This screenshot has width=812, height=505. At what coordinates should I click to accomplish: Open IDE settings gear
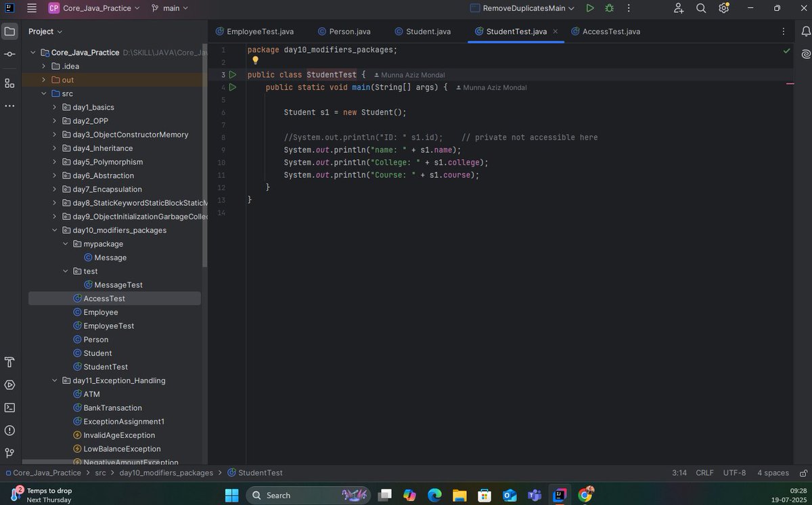click(x=724, y=8)
